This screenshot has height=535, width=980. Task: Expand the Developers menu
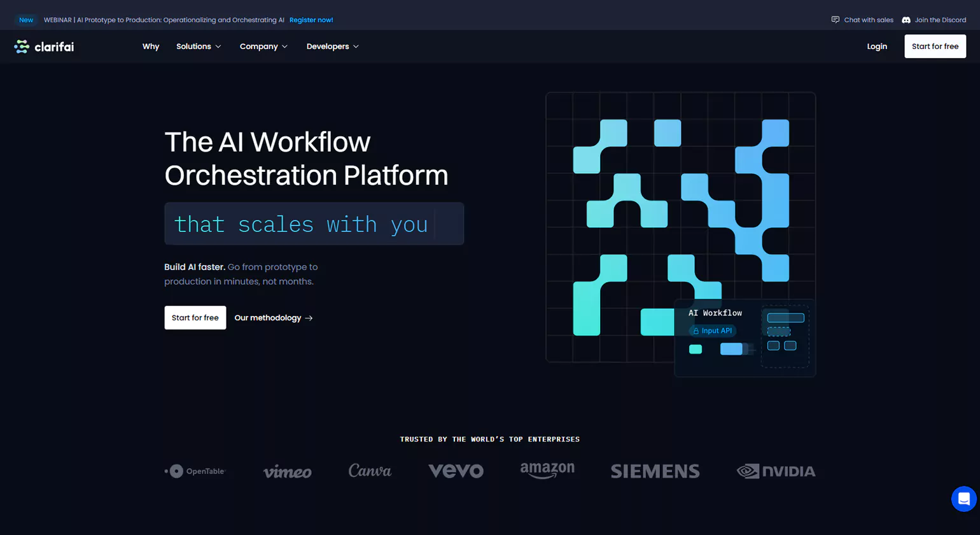(332, 46)
